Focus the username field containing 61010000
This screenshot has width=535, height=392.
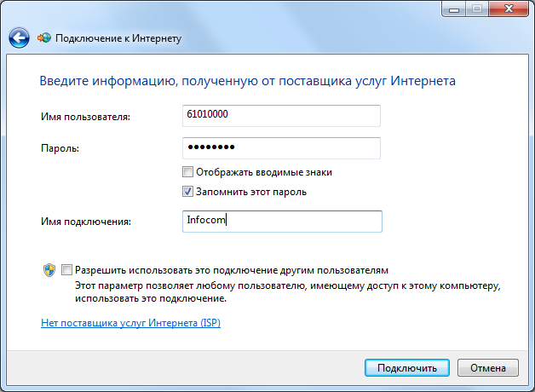[x=281, y=114]
